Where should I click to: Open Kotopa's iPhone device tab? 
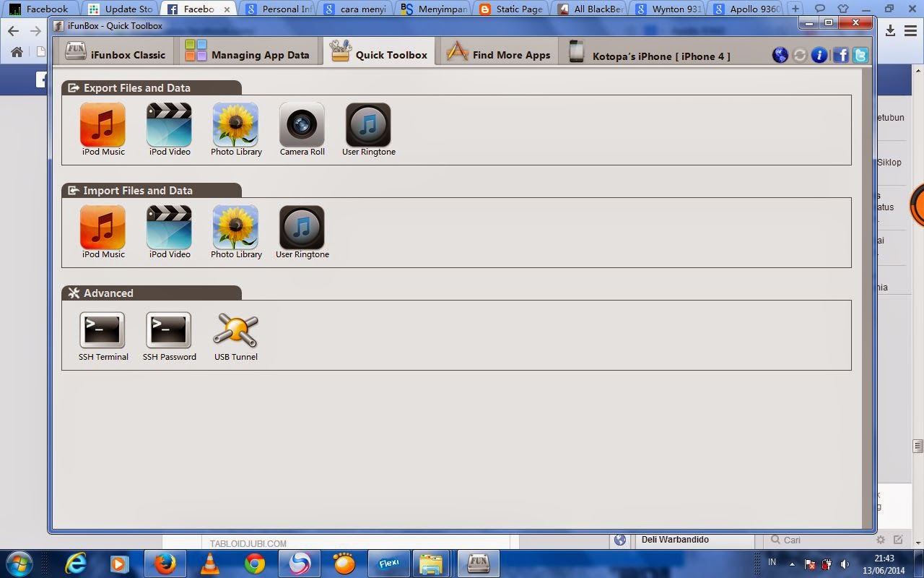[x=650, y=51]
